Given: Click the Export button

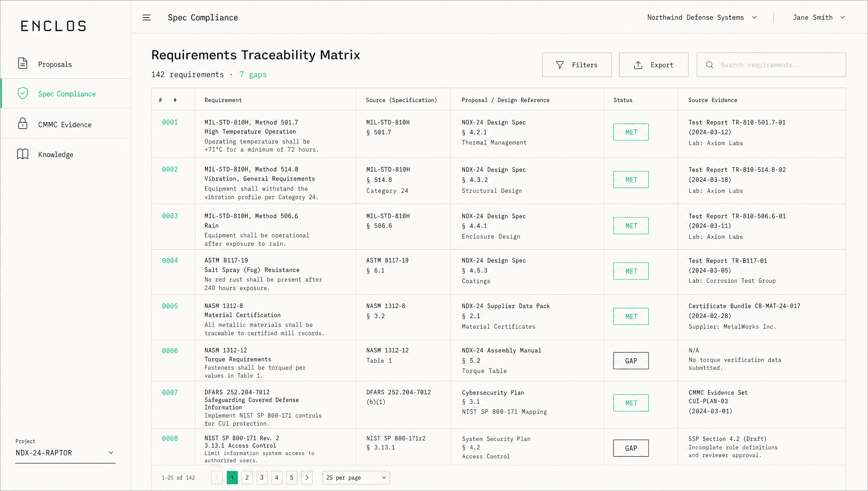Looking at the screenshot, I should click(x=654, y=65).
